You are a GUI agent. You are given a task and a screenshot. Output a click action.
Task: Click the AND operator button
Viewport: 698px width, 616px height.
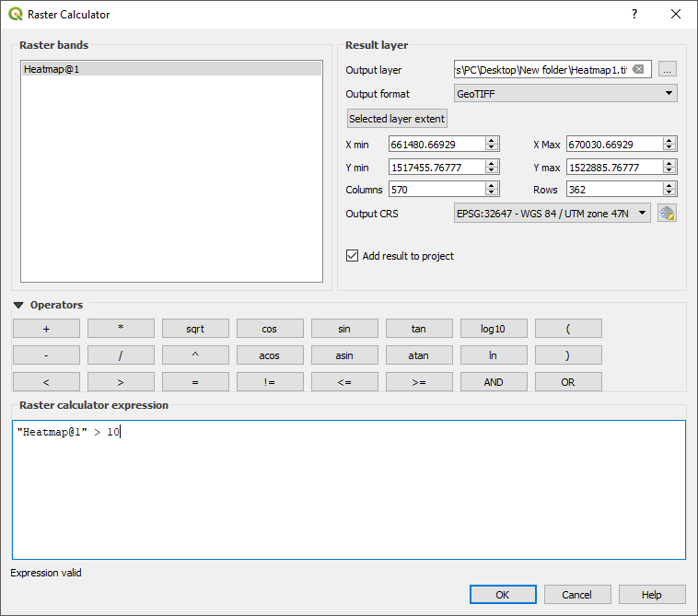[493, 382]
